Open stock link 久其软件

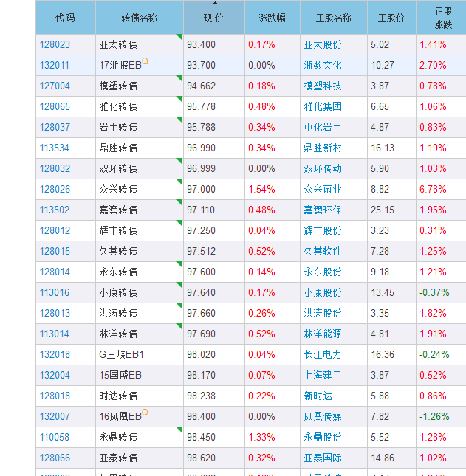coord(323,251)
